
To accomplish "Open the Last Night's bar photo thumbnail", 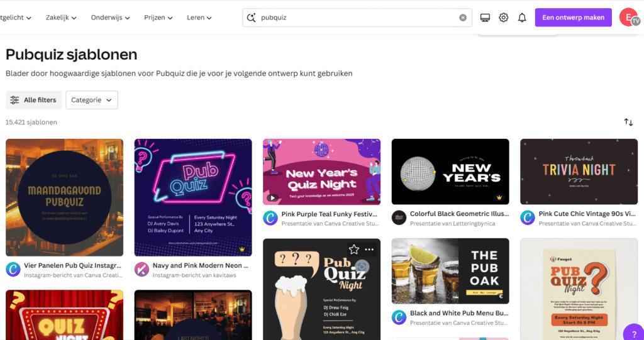I will [x=193, y=315].
